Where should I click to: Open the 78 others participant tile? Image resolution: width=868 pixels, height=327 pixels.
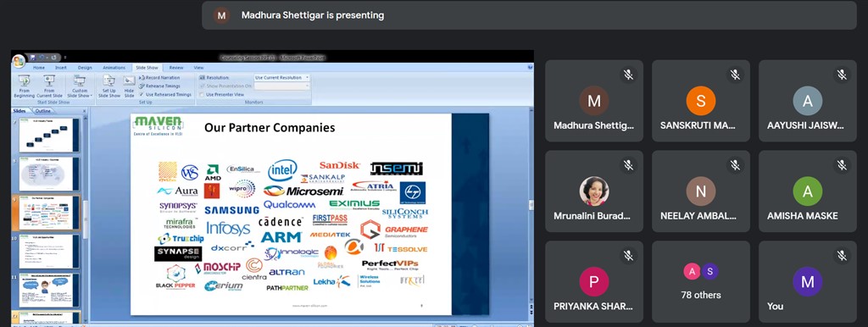(700, 281)
